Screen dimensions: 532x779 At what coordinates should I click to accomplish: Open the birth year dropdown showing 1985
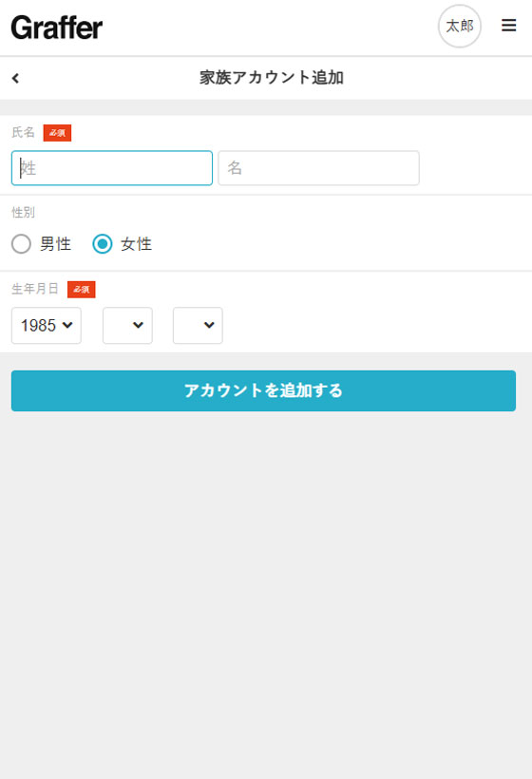pos(47,326)
